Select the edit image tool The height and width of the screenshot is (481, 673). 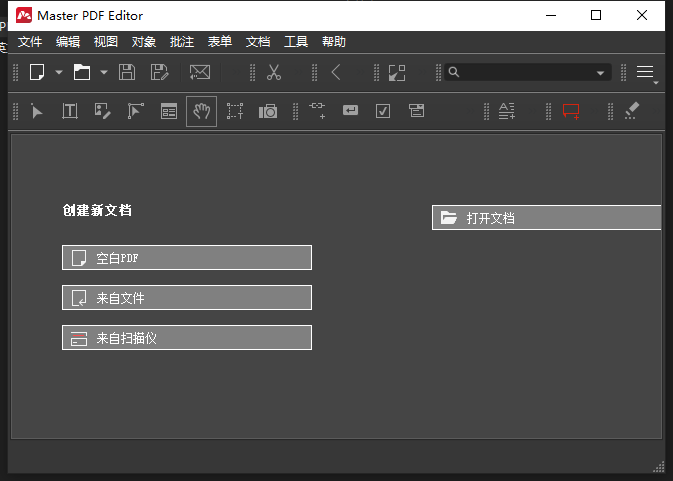point(103,111)
